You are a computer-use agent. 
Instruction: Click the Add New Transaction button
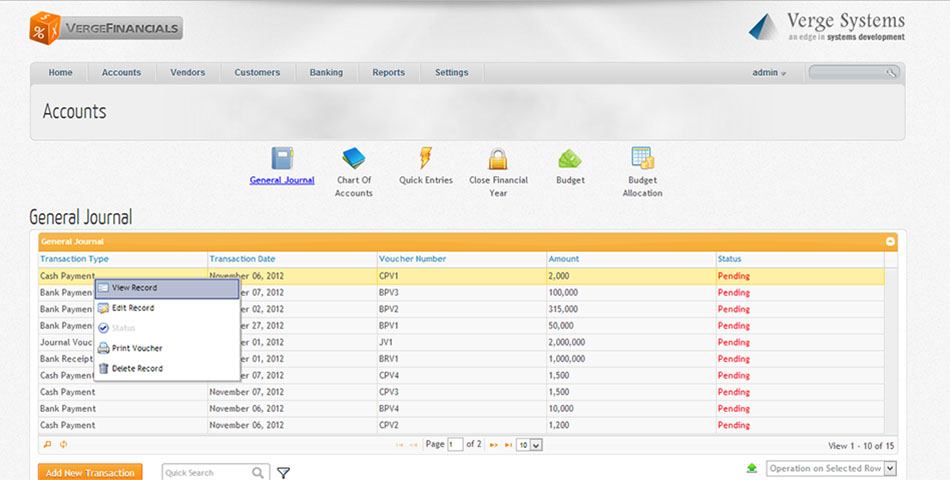click(x=90, y=472)
